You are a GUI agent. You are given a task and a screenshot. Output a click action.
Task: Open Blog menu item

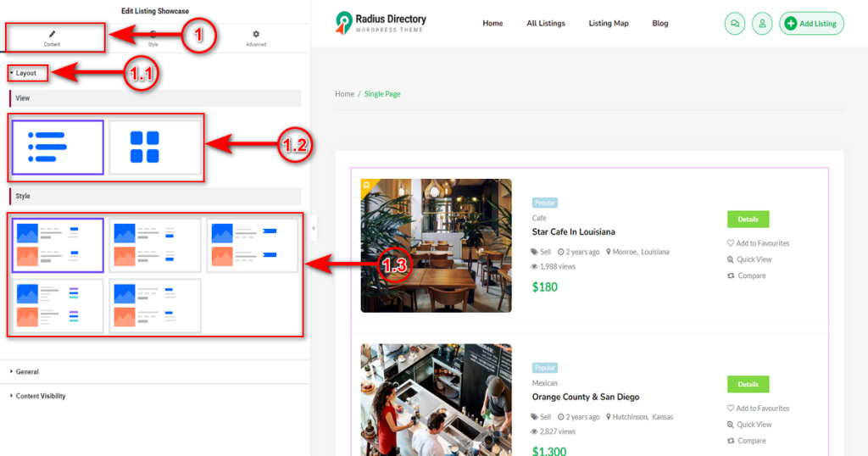659,23
